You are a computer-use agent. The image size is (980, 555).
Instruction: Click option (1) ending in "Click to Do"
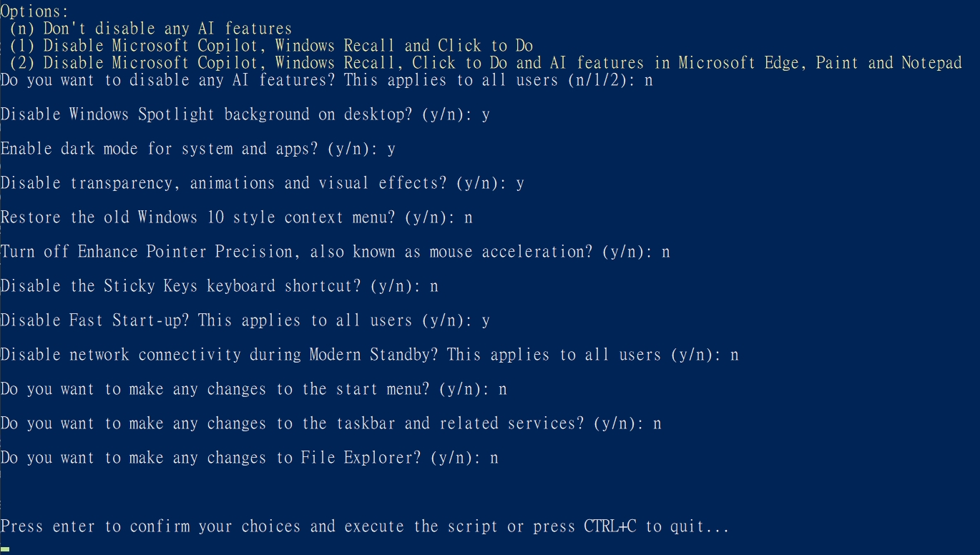(x=270, y=46)
